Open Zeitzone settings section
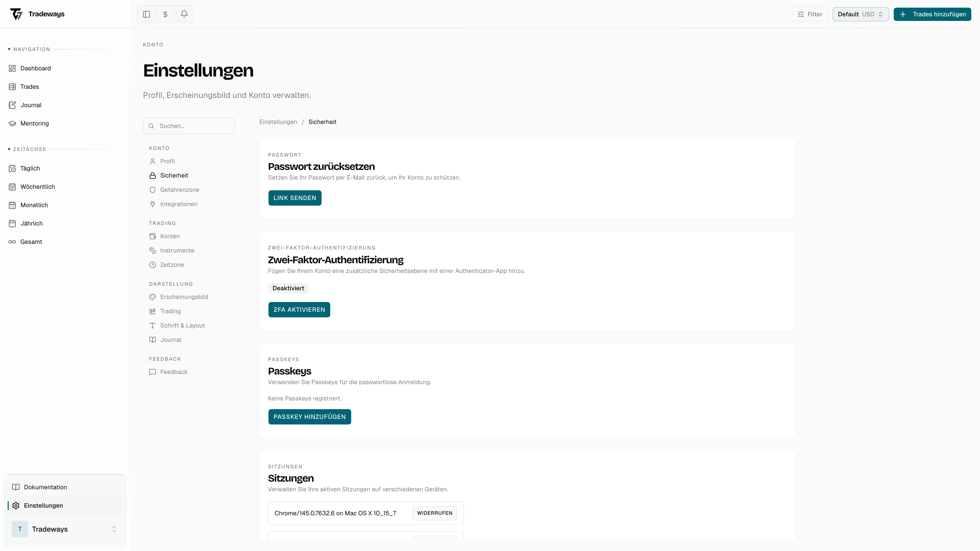Screen dimensions: 980x551 171,265
